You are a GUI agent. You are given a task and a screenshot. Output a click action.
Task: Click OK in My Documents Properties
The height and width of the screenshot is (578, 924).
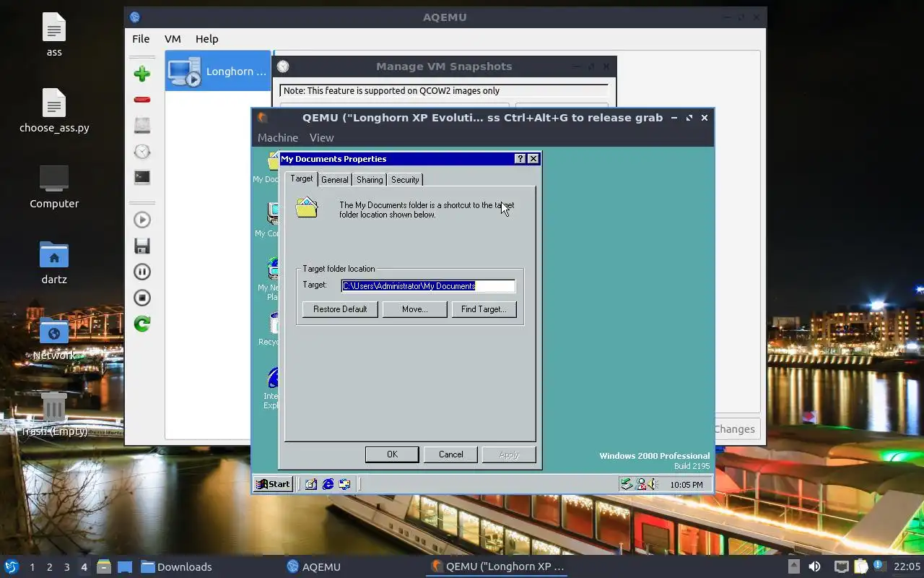pos(392,454)
